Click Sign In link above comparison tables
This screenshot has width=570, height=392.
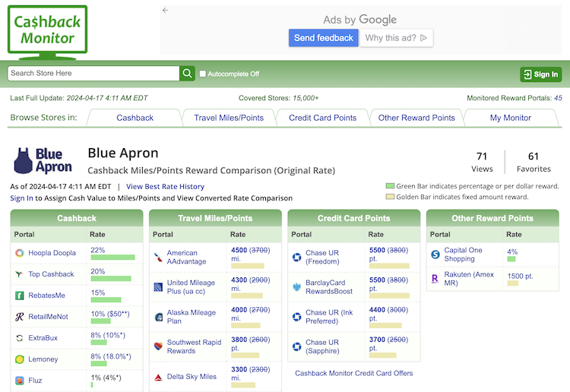click(21, 198)
